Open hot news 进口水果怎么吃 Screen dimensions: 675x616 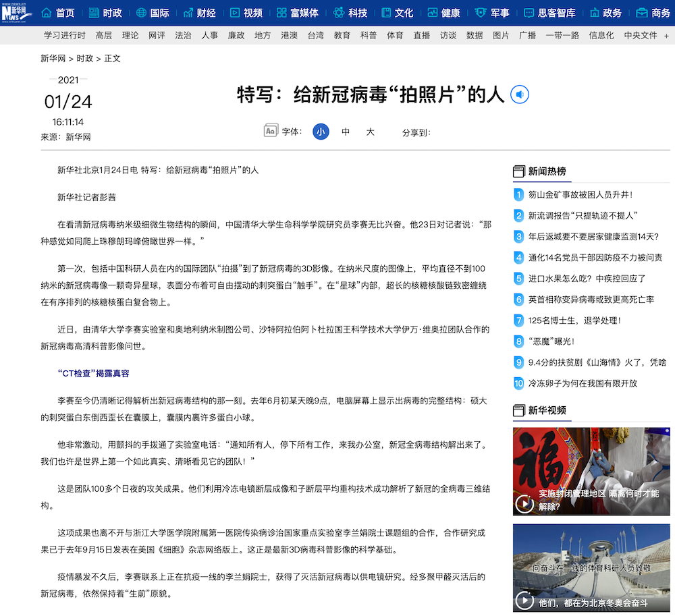(587, 279)
